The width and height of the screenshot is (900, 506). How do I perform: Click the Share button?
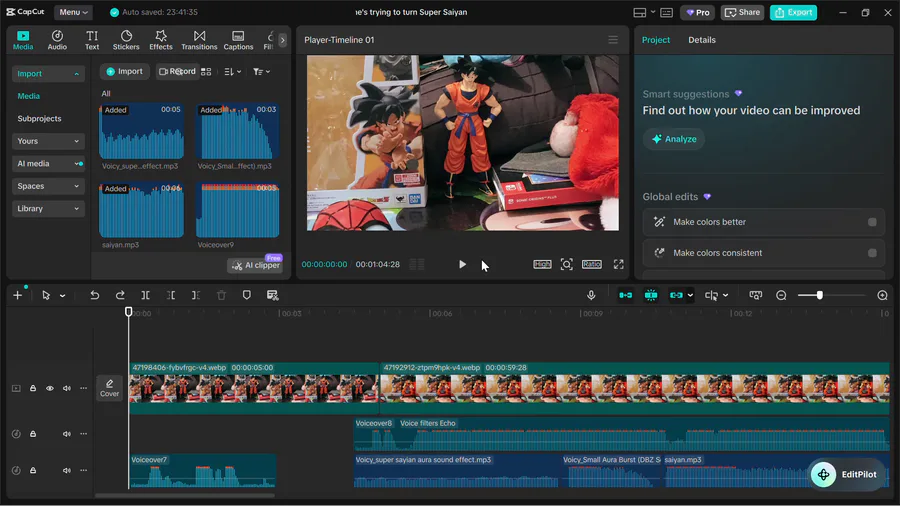tap(742, 13)
